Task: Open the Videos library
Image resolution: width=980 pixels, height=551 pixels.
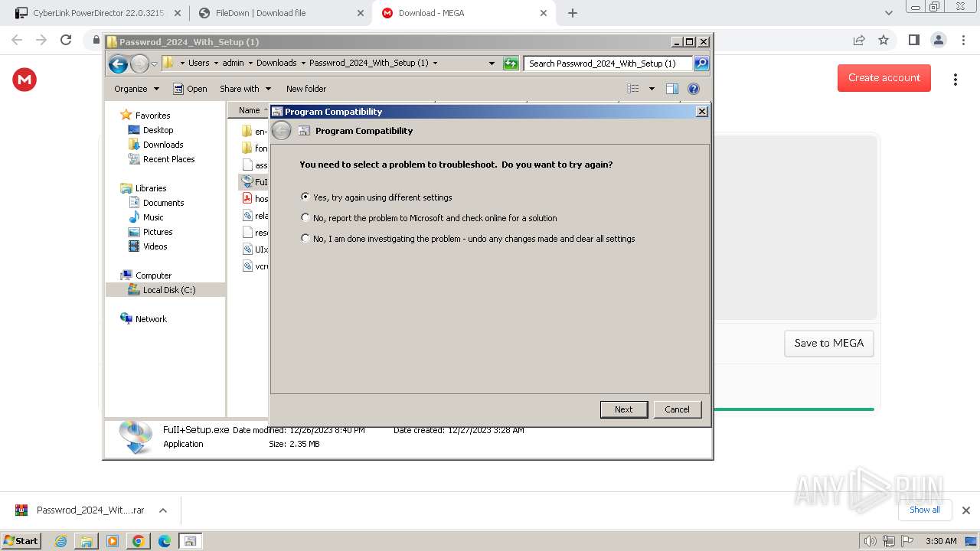Action: [x=155, y=246]
